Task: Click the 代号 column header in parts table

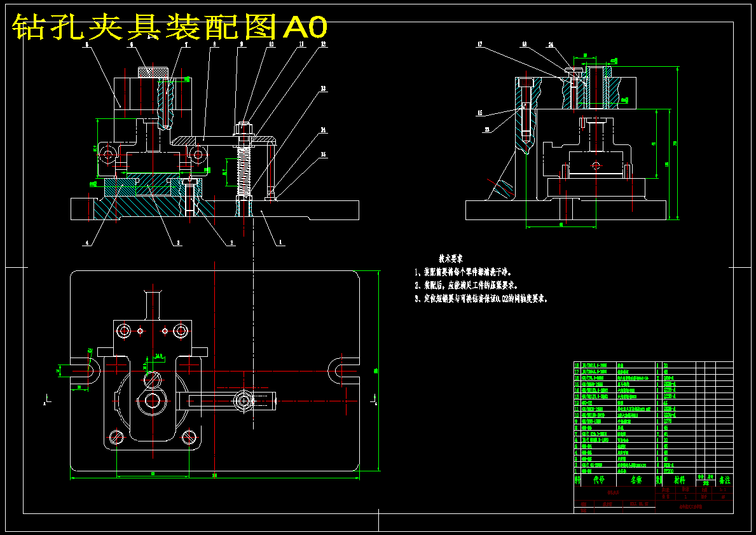Action: pyautogui.click(x=599, y=480)
